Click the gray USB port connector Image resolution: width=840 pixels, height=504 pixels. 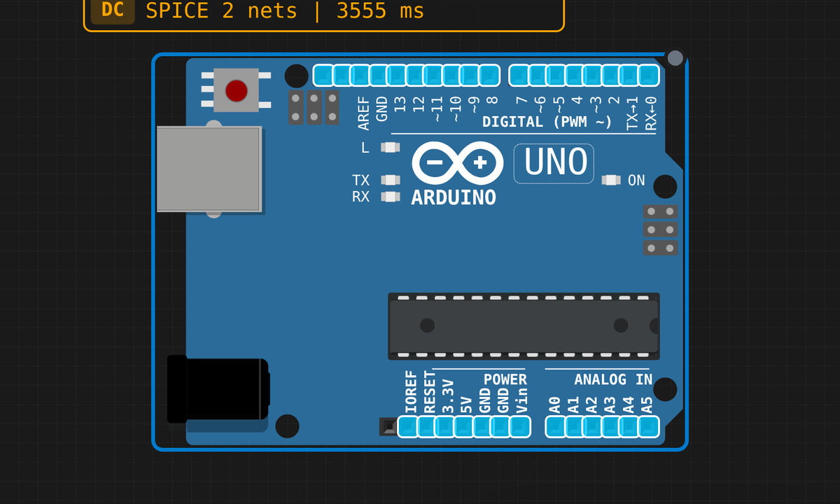coord(209,169)
